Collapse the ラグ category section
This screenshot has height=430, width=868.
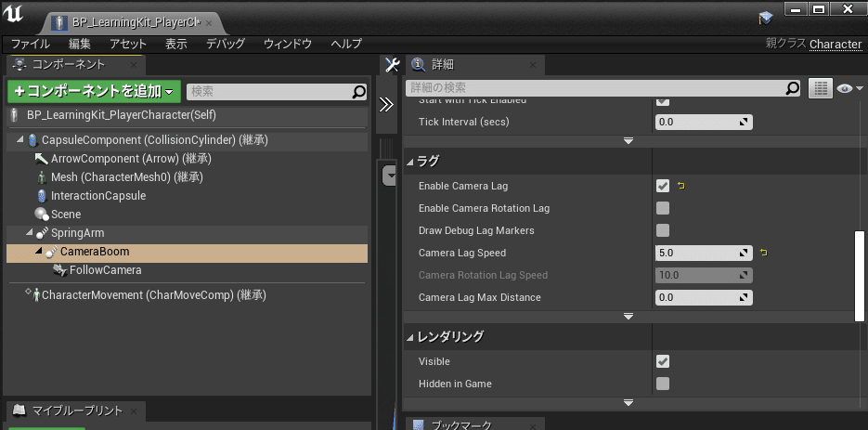[410, 162]
